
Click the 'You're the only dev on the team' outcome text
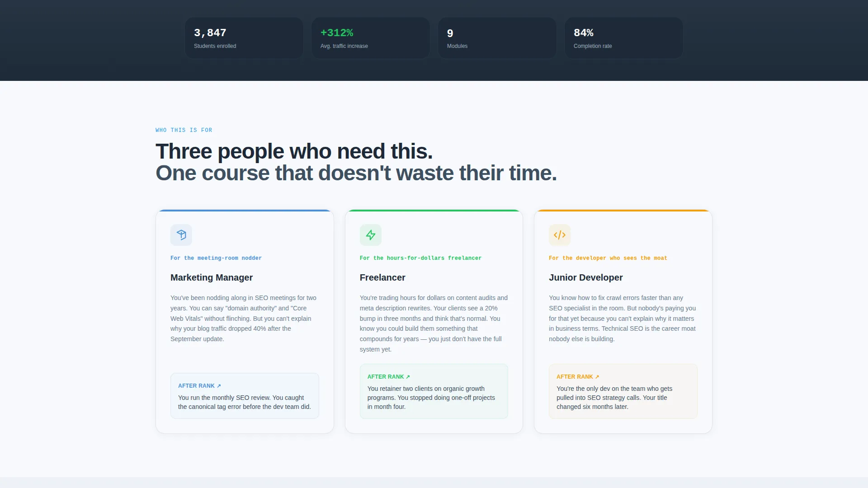click(x=614, y=398)
